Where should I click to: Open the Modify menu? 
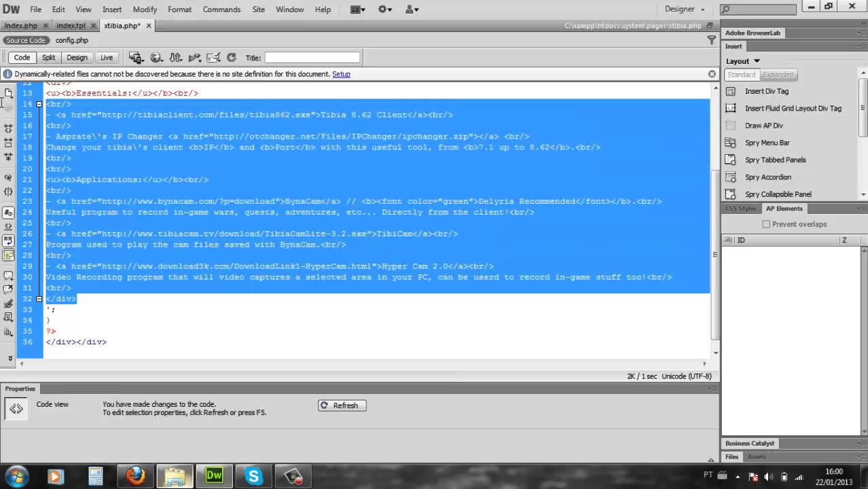(x=145, y=10)
